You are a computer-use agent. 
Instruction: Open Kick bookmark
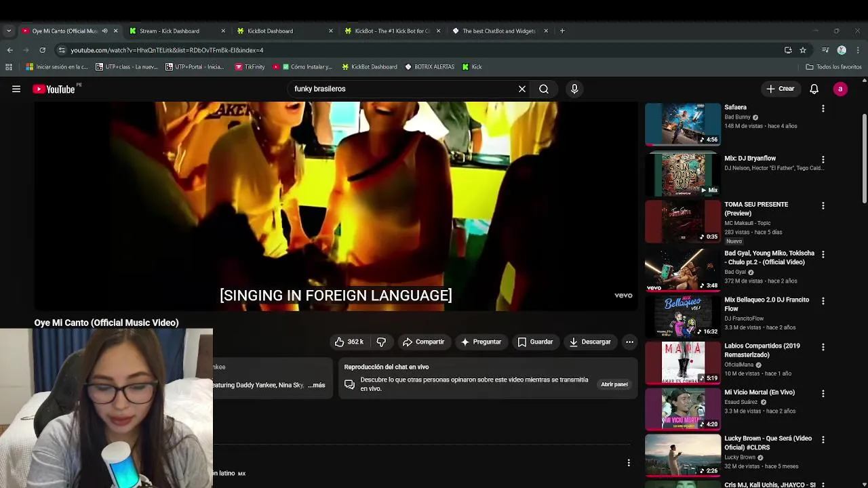[472, 66]
